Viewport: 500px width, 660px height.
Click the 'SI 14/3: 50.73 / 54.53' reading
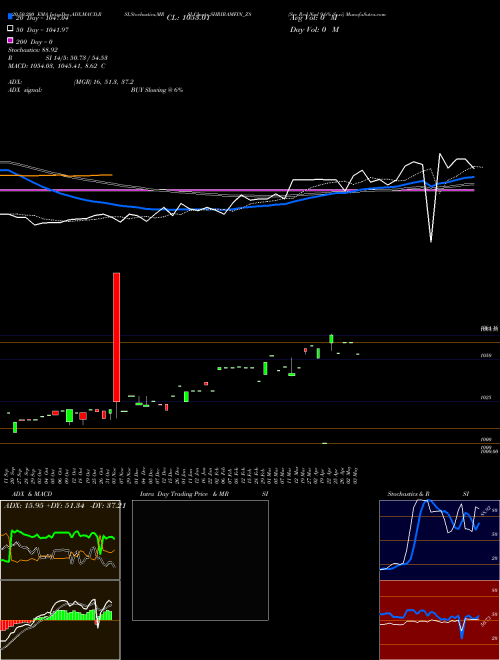pyautogui.click(x=77, y=58)
